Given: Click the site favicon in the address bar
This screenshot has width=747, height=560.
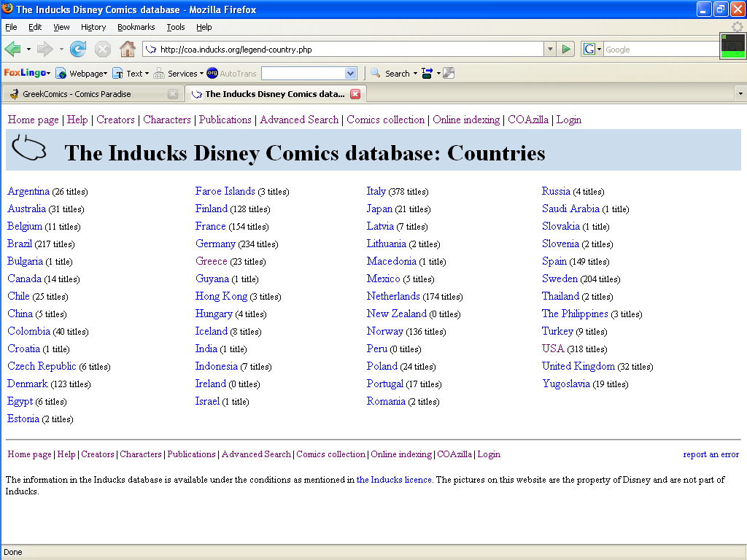Looking at the screenshot, I should (151, 49).
